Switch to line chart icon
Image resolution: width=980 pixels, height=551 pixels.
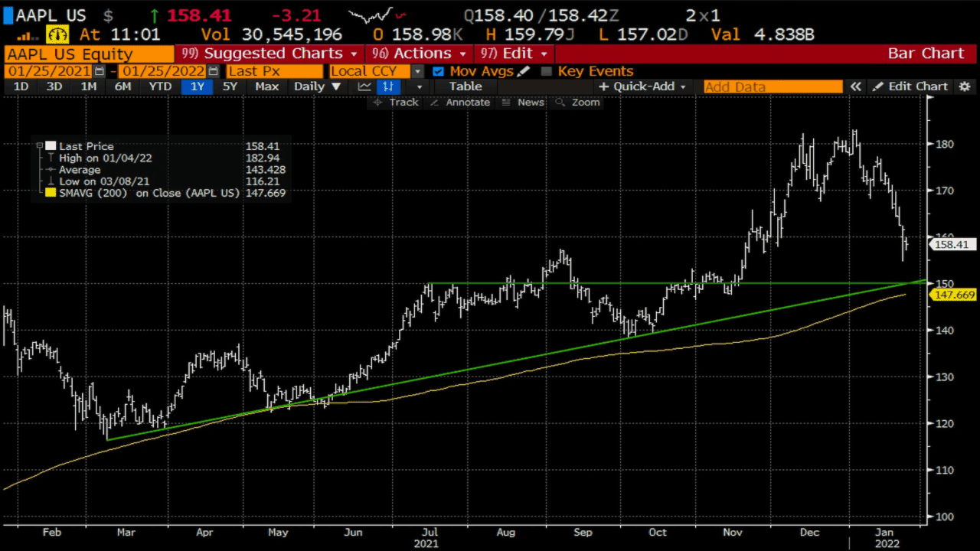364,86
